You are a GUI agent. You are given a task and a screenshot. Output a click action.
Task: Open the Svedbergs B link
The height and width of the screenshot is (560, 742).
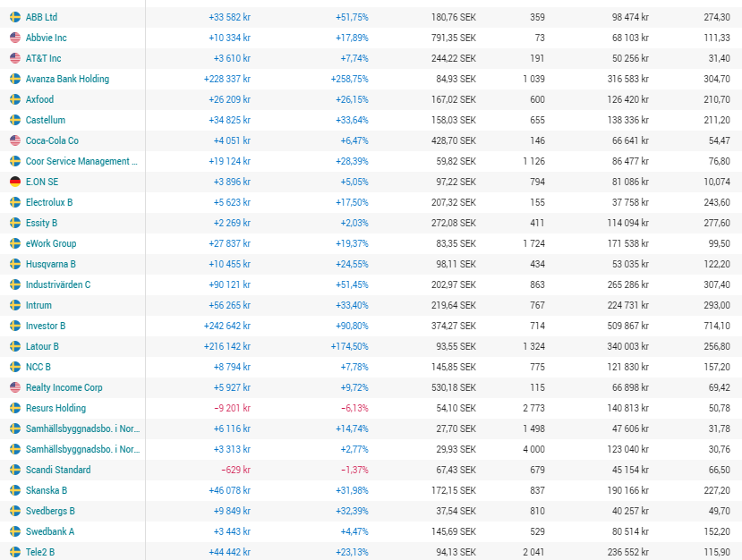pyautogui.click(x=50, y=511)
